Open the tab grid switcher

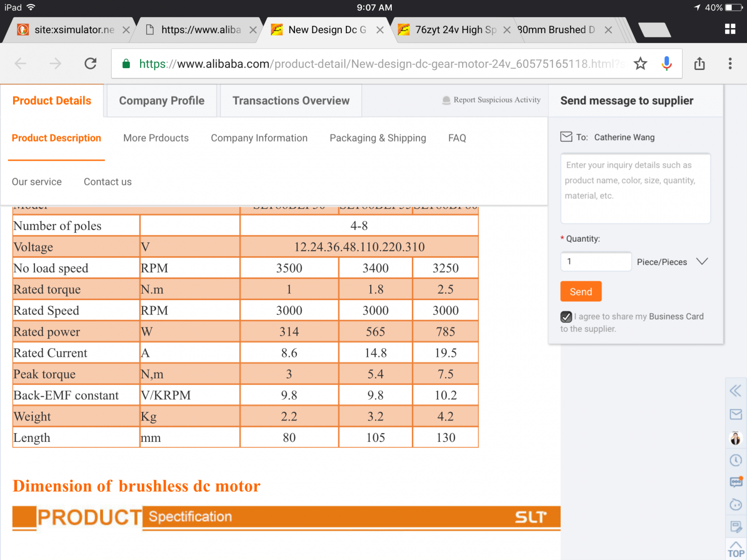[x=730, y=29]
